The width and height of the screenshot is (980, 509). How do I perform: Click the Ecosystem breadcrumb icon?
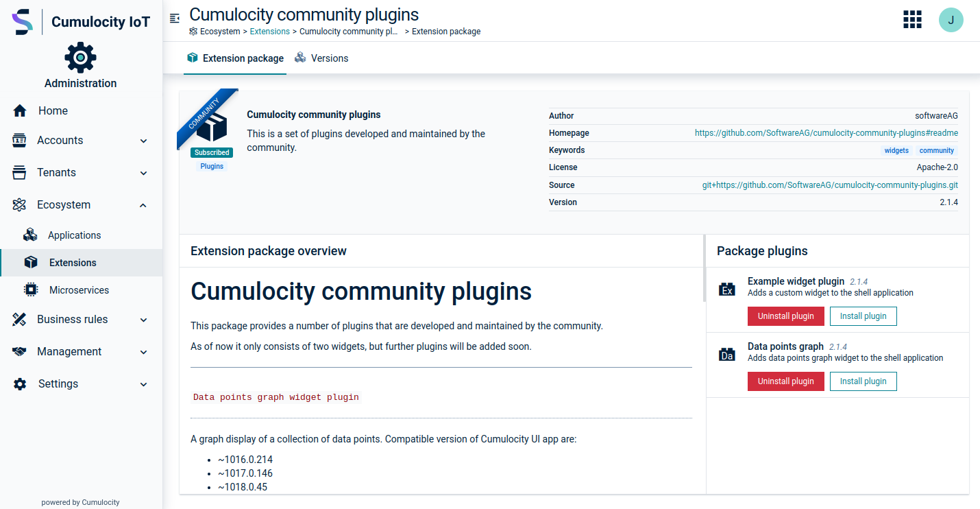point(193,32)
